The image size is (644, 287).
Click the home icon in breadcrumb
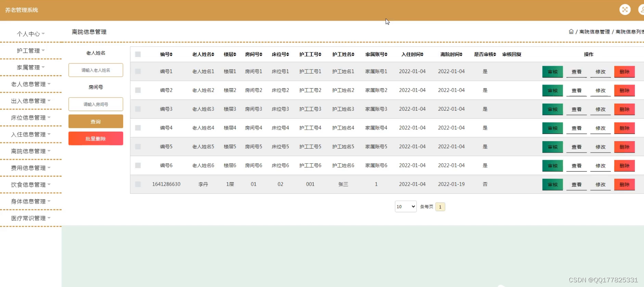(571, 32)
